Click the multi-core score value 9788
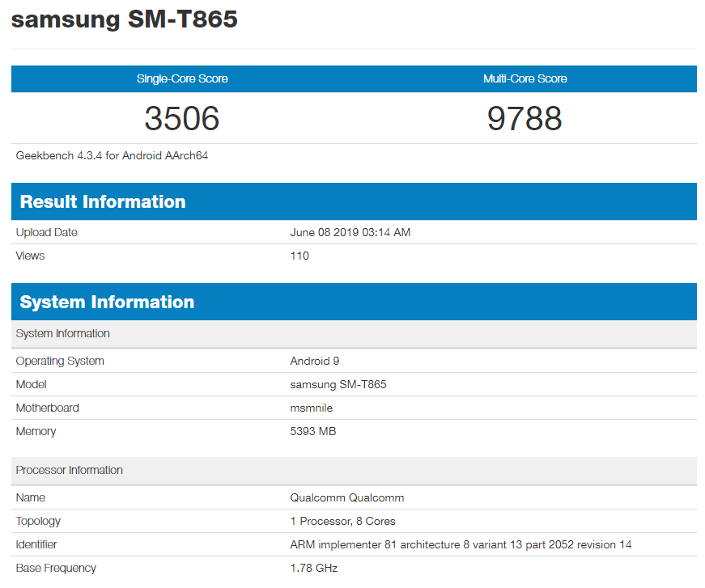 525,118
